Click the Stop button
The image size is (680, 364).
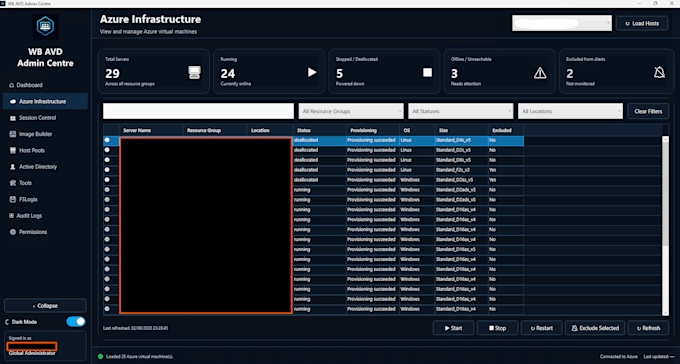[497, 328]
